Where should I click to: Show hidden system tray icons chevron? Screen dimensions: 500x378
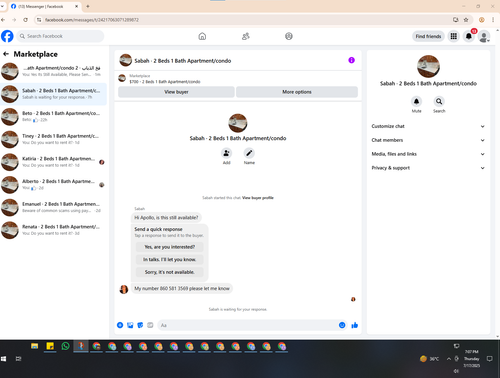pyautogui.click(x=449, y=359)
